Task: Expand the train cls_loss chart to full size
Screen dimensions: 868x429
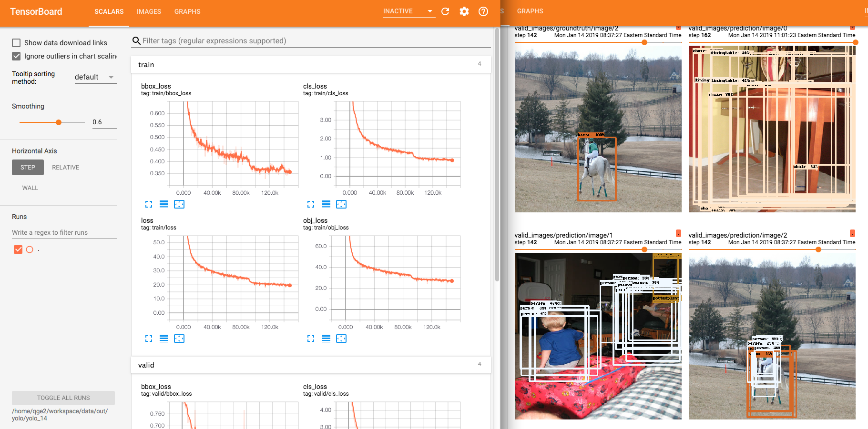Action: [x=311, y=204]
